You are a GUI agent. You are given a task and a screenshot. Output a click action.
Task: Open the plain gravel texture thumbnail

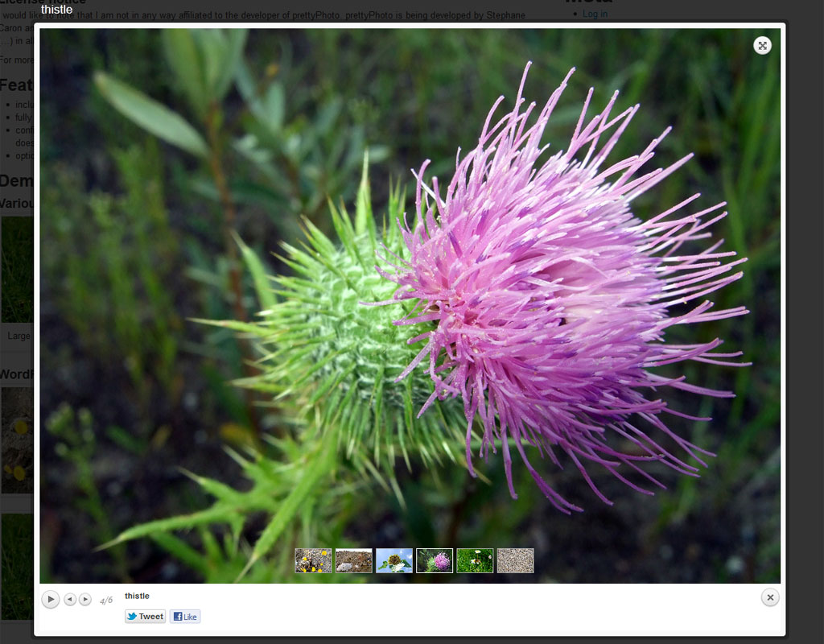515,560
